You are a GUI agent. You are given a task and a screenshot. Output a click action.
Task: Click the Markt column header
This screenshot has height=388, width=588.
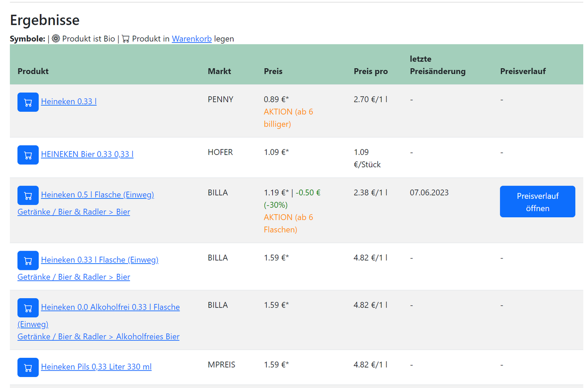(x=219, y=71)
